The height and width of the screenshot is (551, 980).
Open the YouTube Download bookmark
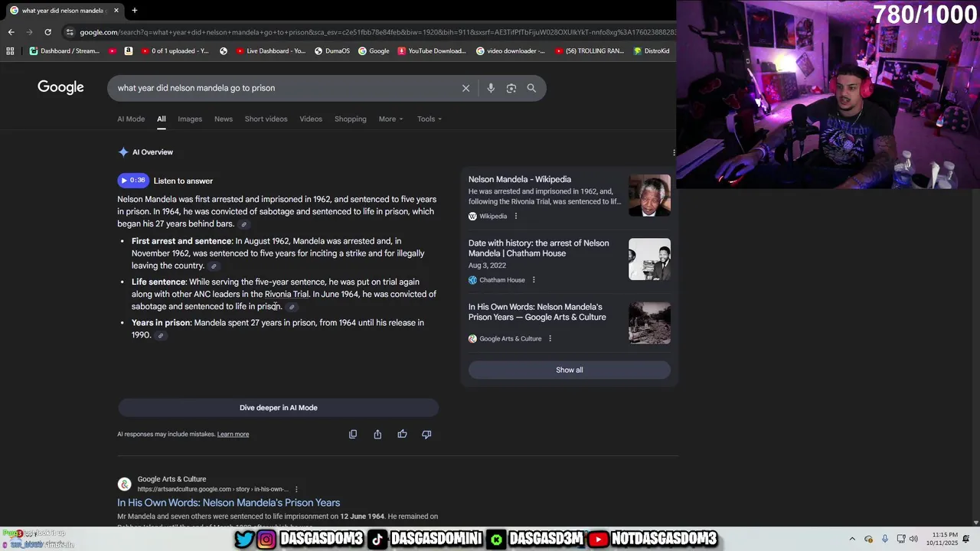click(432, 51)
